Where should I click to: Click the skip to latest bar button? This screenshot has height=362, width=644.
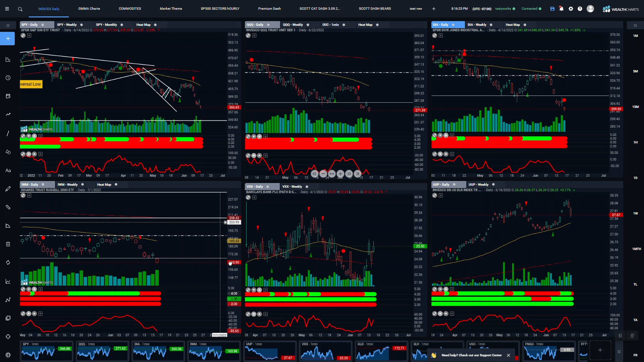pos(358,174)
